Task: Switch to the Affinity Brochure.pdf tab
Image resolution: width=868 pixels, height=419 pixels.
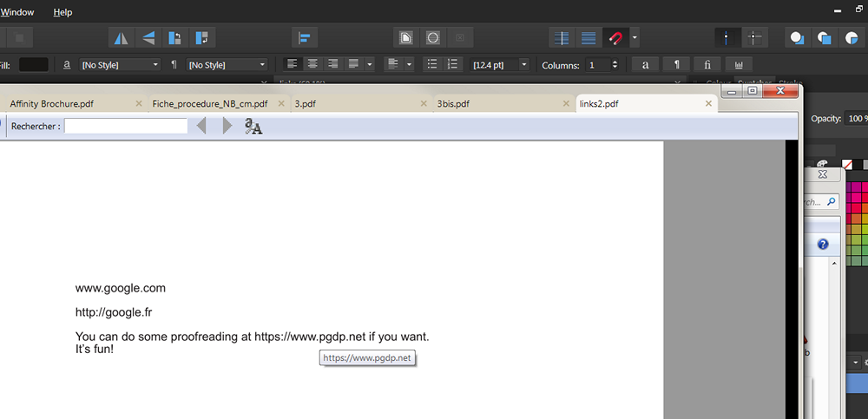Action: coord(52,103)
